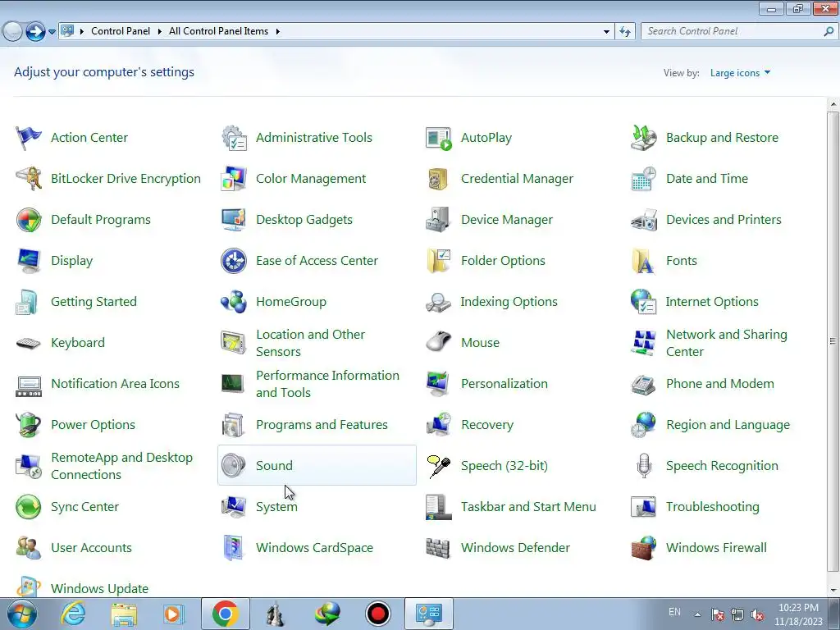The width and height of the screenshot is (840, 630).
Task: Open the Internet Options globe icon
Action: 643,302
